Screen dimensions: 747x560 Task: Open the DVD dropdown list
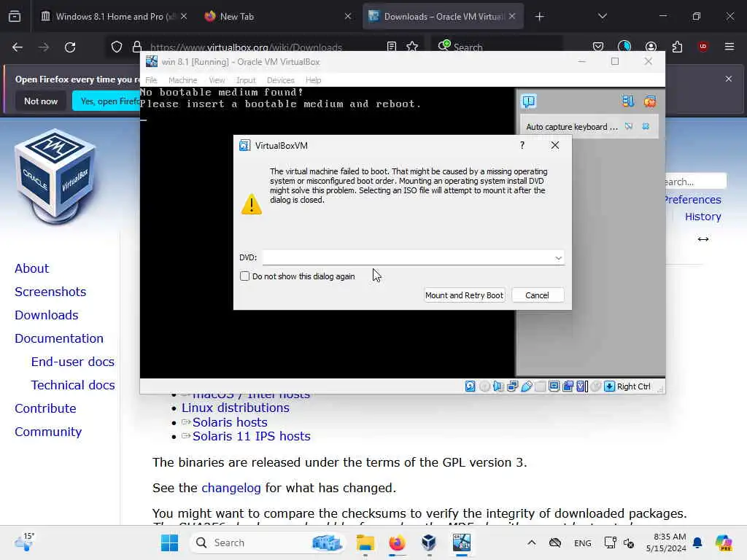[558, 257]
